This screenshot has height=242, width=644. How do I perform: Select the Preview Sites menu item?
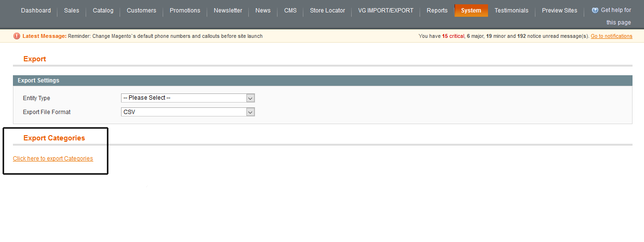click(559, 11)
